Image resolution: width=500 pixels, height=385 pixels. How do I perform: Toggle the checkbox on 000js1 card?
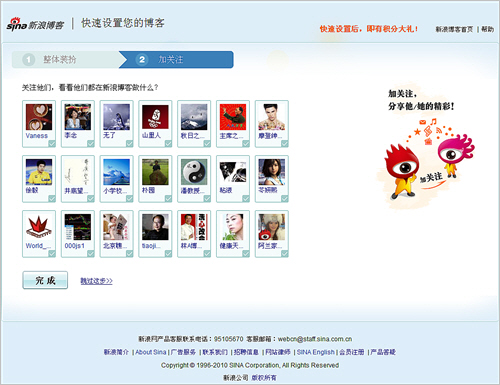91,254
